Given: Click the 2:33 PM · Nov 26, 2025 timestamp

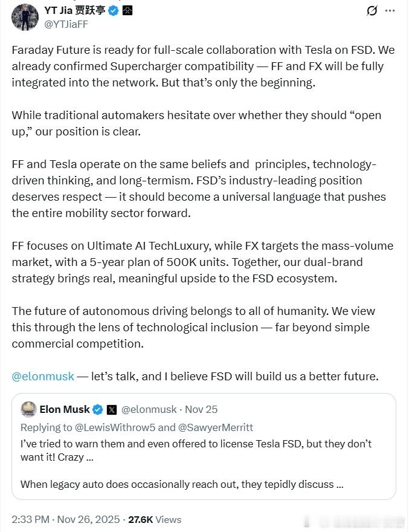Looking at the screenshot, I should [65, 519].
